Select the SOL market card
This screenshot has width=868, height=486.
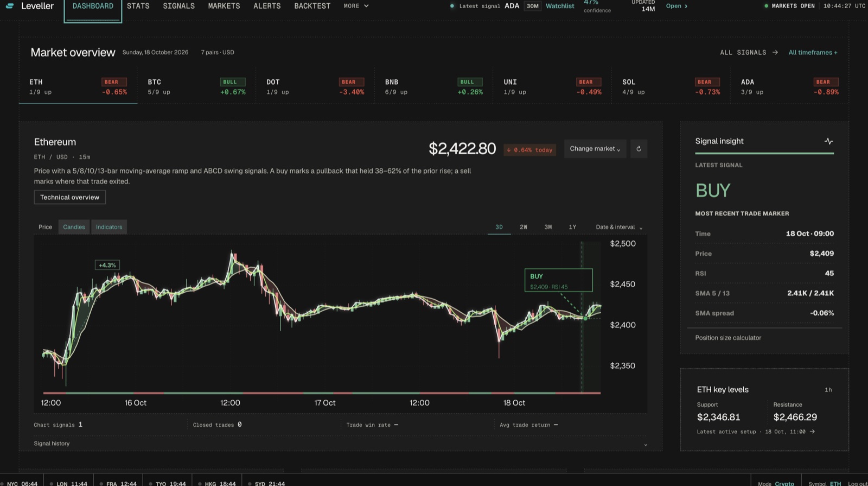671,86
